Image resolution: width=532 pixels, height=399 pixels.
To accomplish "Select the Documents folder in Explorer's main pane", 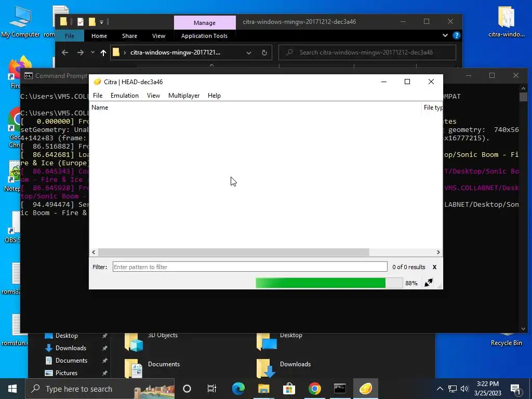I will 152,368.
